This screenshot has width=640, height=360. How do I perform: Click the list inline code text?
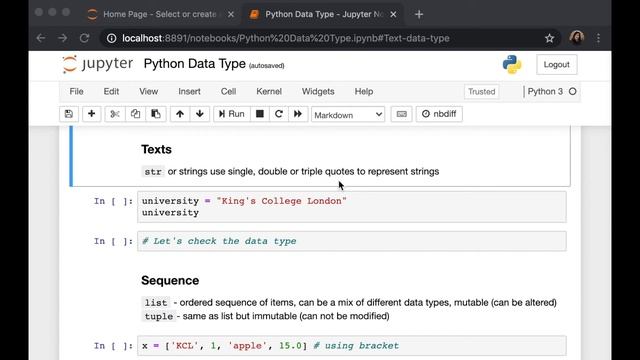156,303
